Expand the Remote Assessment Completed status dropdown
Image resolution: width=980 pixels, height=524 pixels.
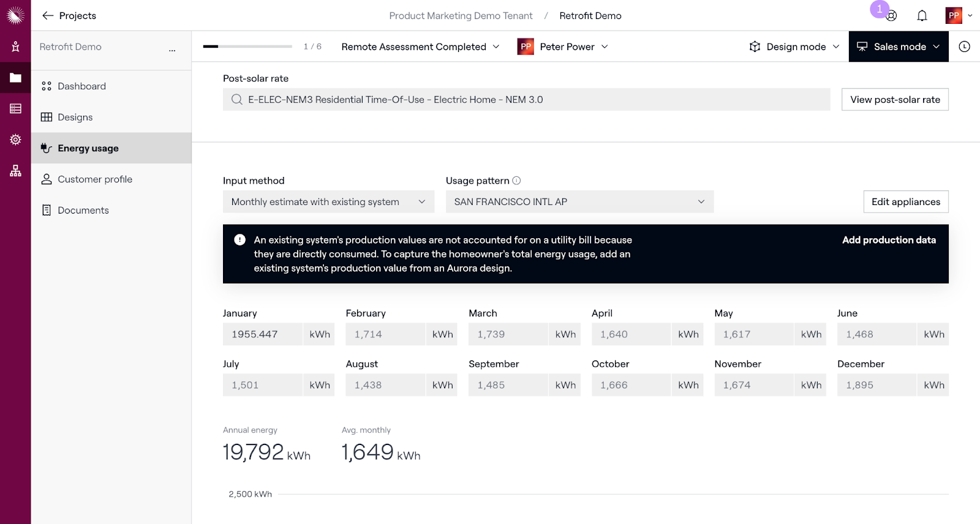pyautogui.click(x=420, y=47)
